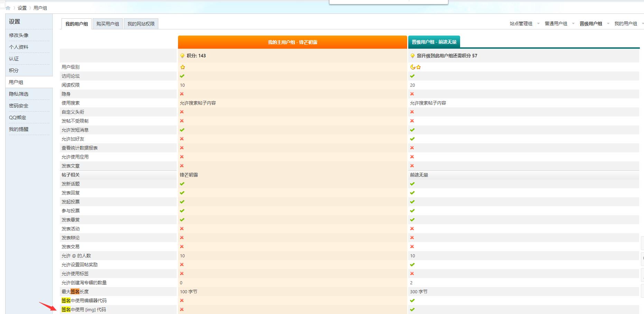Image resolution: width=644 pixels, height=314 pixels.
Task: Select 用户组 in the settings sidebar
Action: point(16,82)
